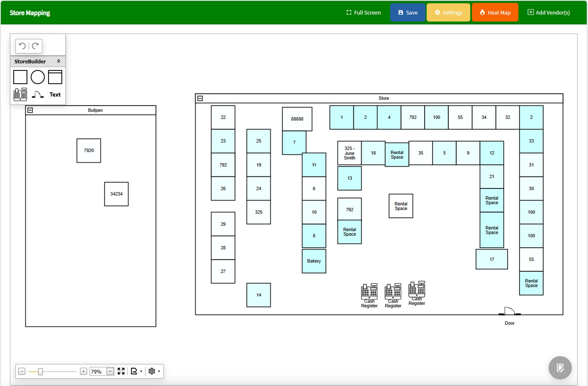Collapse the Bullpen container
The width and height of the screenshot is (588, 386).
30,110
